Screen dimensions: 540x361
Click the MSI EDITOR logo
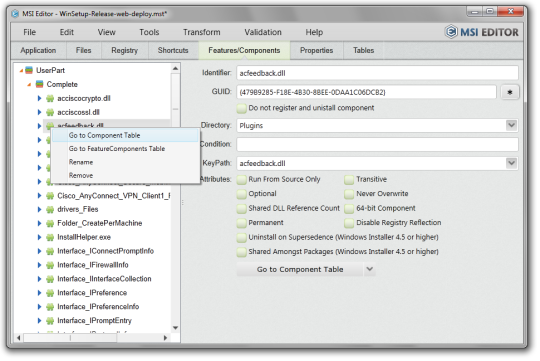coord(481,32)
